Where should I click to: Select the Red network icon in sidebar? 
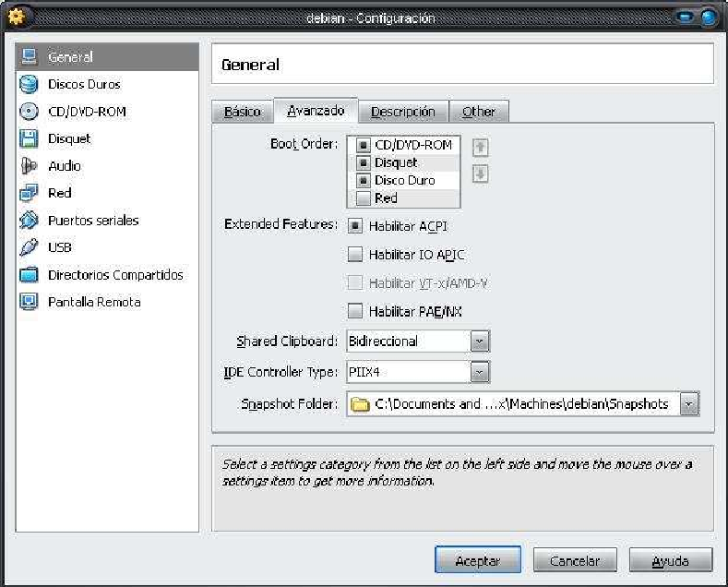29,193
